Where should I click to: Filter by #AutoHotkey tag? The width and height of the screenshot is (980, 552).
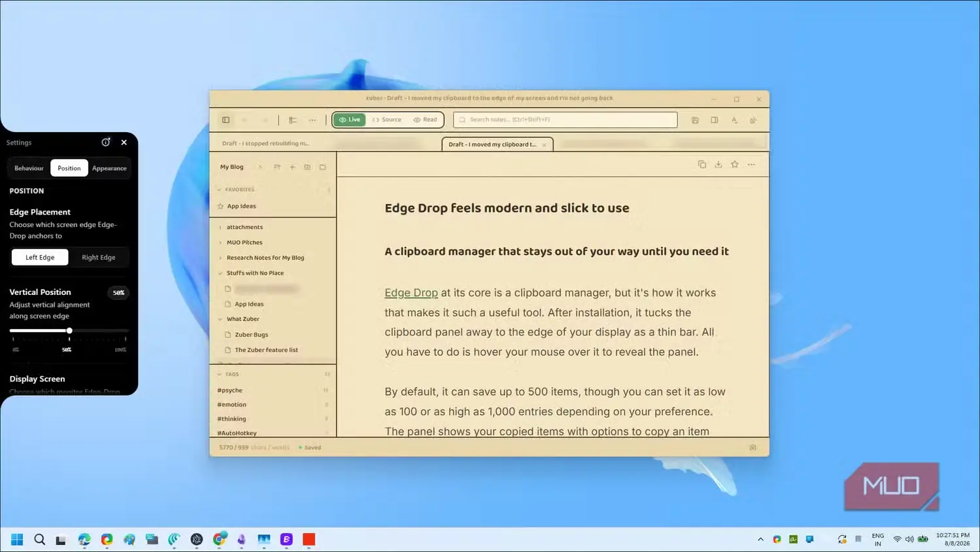[237, 433]
